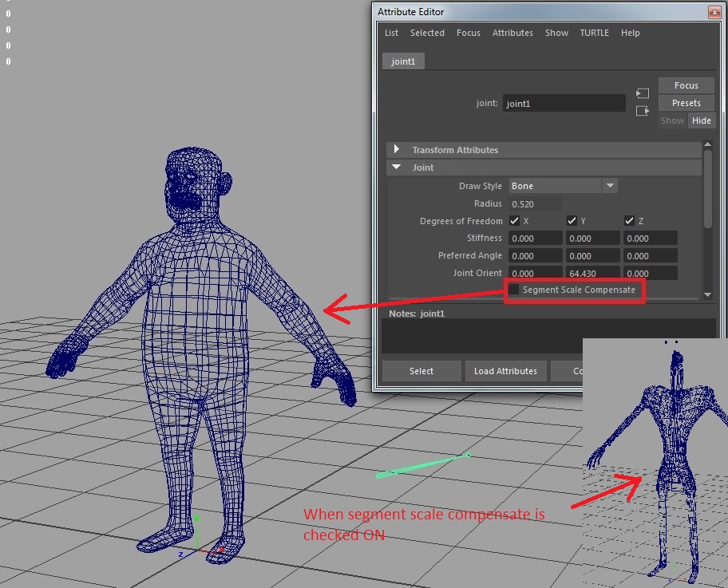This screenshot has height=588, width=728.
Task: Click the Hide button
Action: pos(701,120)
